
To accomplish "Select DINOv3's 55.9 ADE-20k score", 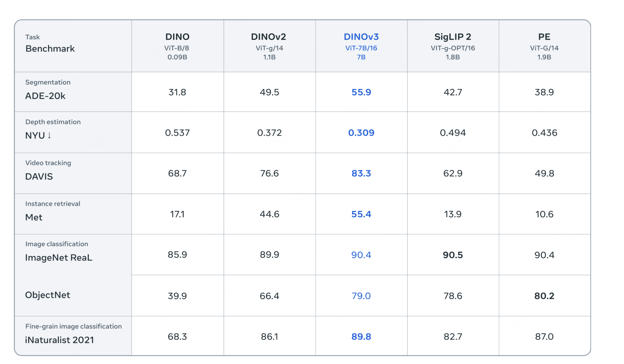I will click(361, 92).
